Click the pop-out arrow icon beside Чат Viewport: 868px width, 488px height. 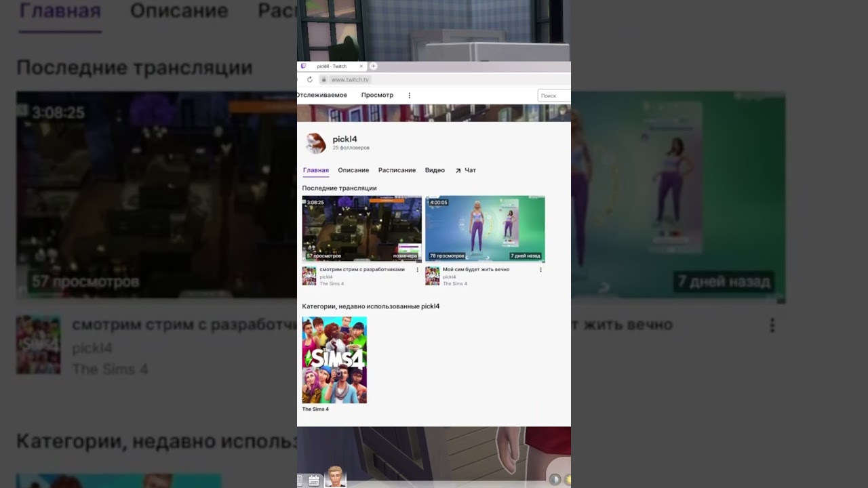pyautogui.click(x=458, y=171)
